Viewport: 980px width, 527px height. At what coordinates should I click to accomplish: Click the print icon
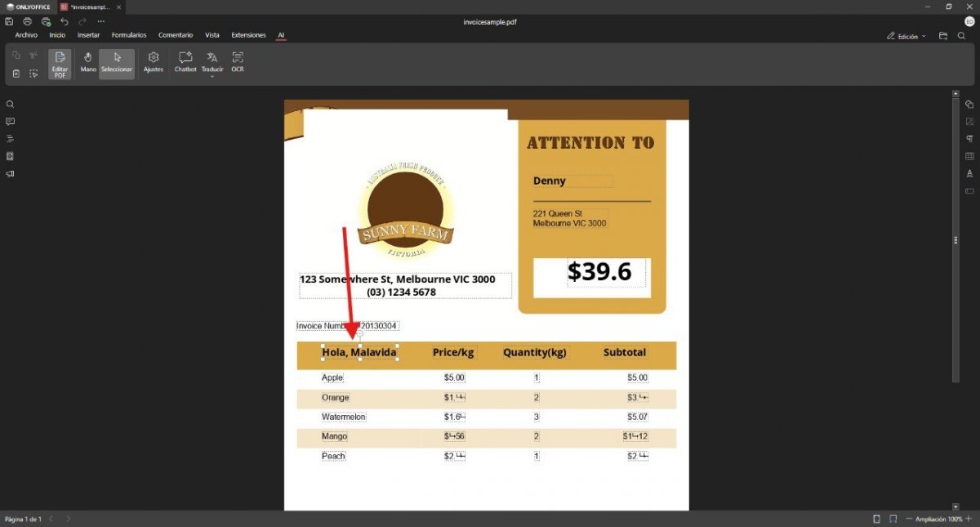click(28, 21)
